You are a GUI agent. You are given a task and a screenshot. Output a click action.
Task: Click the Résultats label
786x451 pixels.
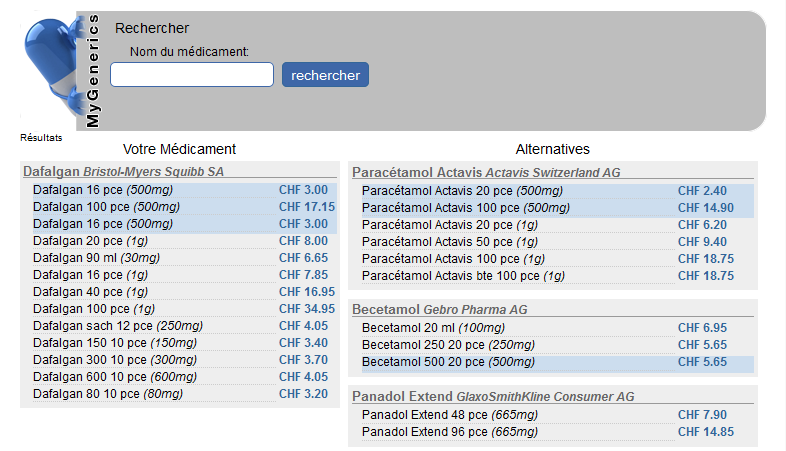tap(41, 137)
